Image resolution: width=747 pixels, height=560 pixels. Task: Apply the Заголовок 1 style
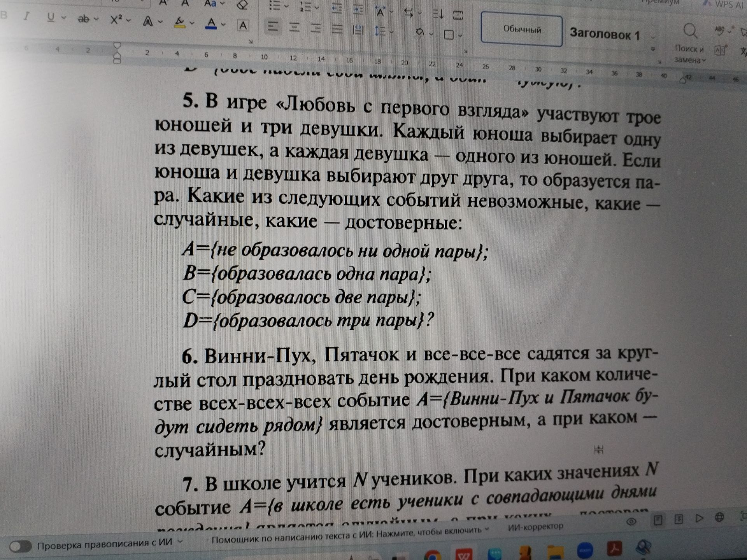(x=605, y=35)
